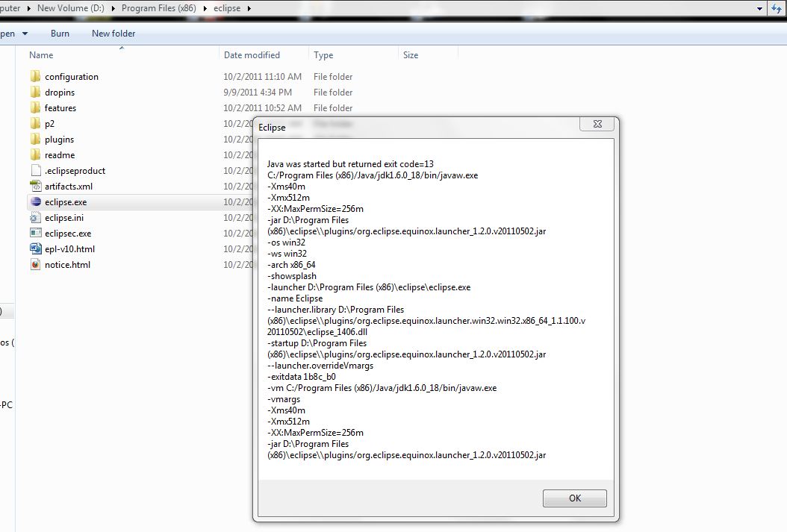
Task: Click the '-arch x86_64' line in the dialog
Action: tap(292, 265)
